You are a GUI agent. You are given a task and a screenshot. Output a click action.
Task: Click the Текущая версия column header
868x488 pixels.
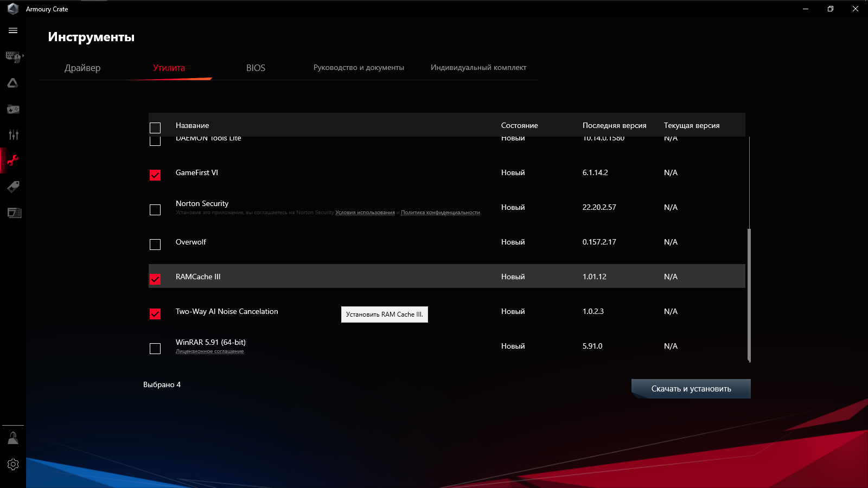[x=692, y=125]
